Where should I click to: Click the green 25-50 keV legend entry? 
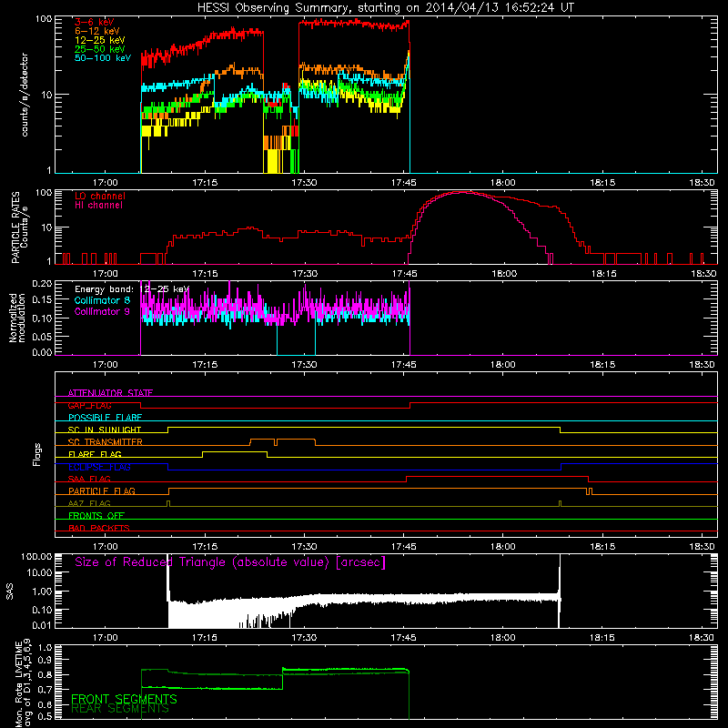coord(99,49)
